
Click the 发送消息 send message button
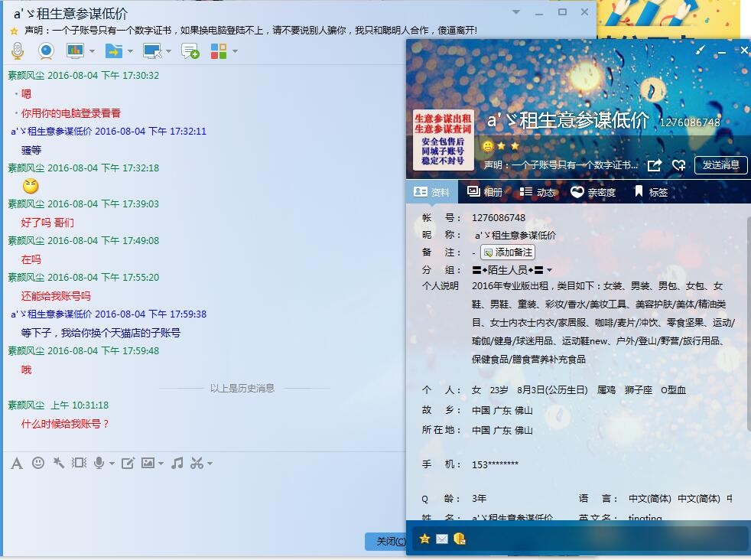pyautogui.click(x=720, y=165)
